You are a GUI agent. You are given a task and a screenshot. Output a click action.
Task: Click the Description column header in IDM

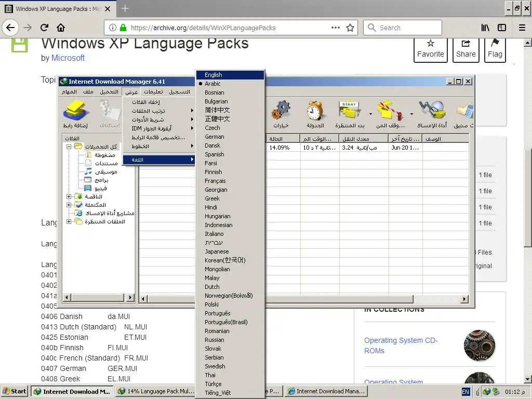[445, 139]
